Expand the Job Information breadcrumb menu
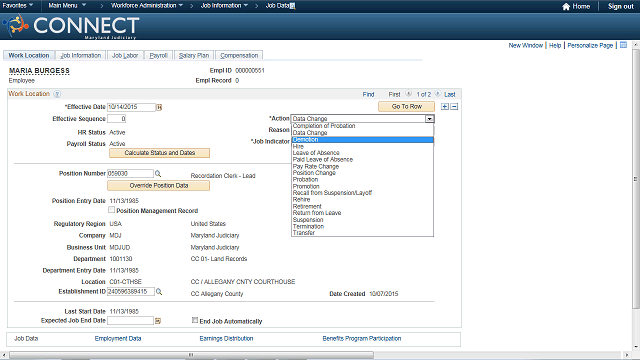Image resolution: width=640 pixels, height=360 pixels. pos(224,6)
